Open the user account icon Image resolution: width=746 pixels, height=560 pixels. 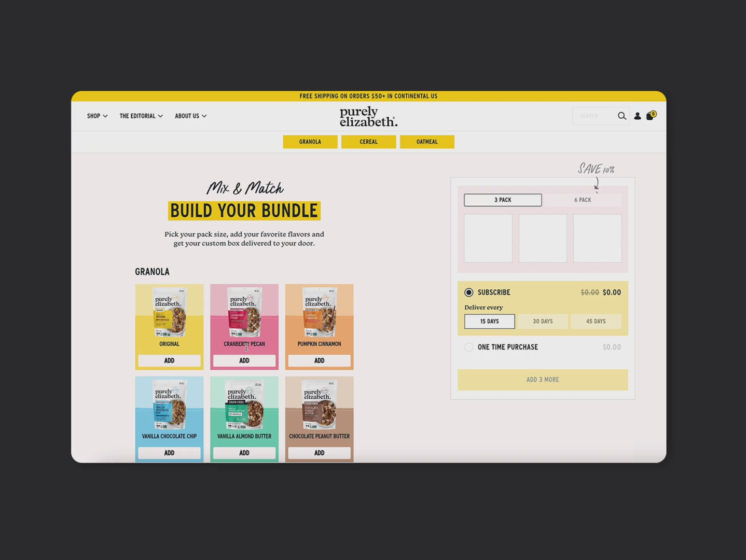(637, 116)
